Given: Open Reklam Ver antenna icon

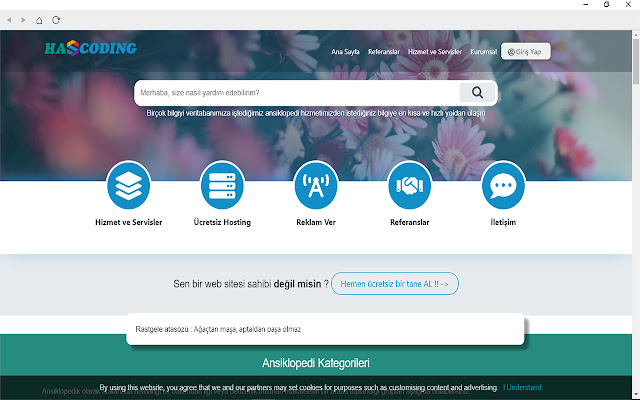Looking at the screenshot, I should click(x=316, y=186).
